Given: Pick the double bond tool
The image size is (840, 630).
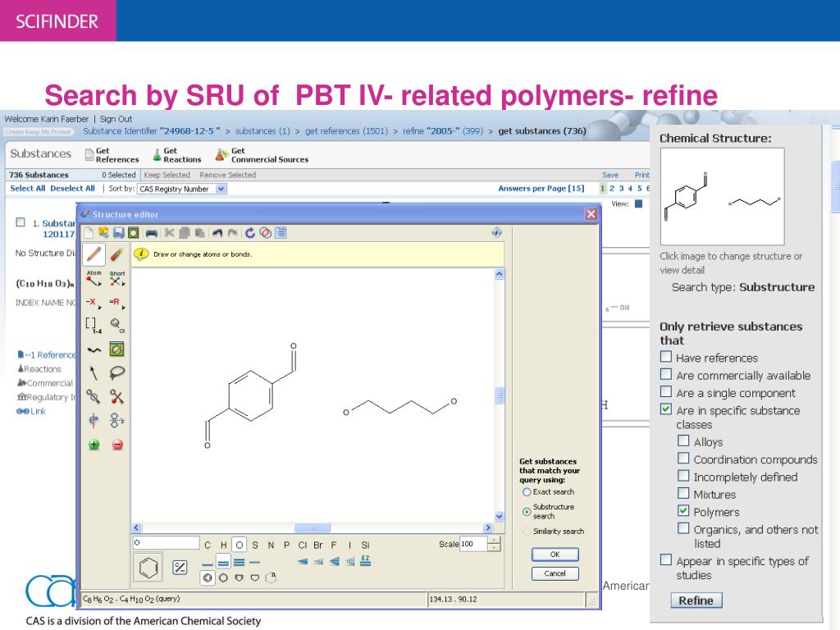Looking at the screenshot, I should click(x=224, y=562).
